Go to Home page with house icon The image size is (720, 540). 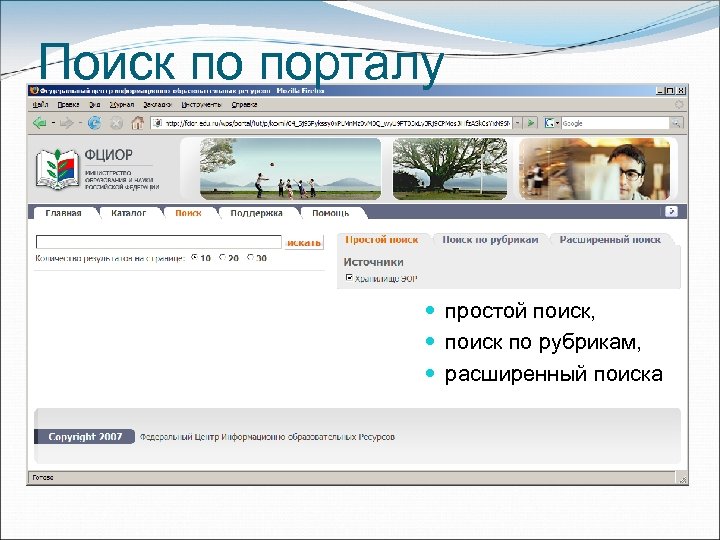click(x=137, y=123)
